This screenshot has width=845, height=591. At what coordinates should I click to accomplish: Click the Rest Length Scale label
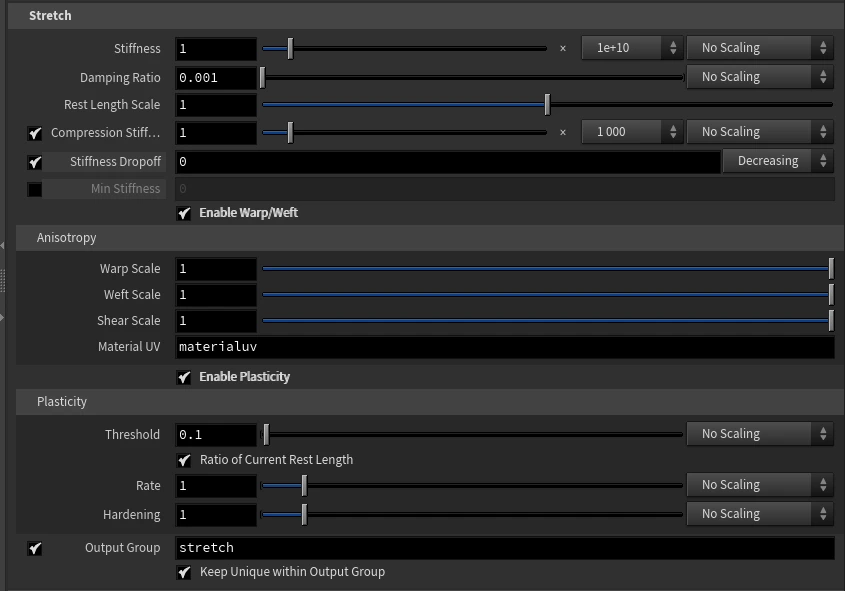(112, 105)
